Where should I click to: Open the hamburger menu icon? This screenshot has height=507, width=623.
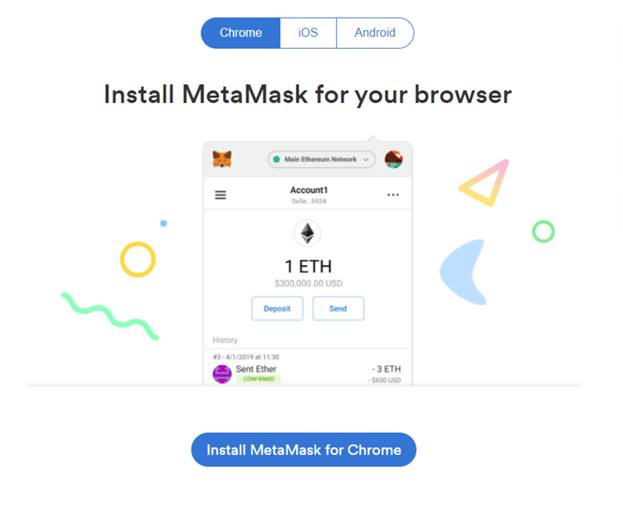(221, 195)
